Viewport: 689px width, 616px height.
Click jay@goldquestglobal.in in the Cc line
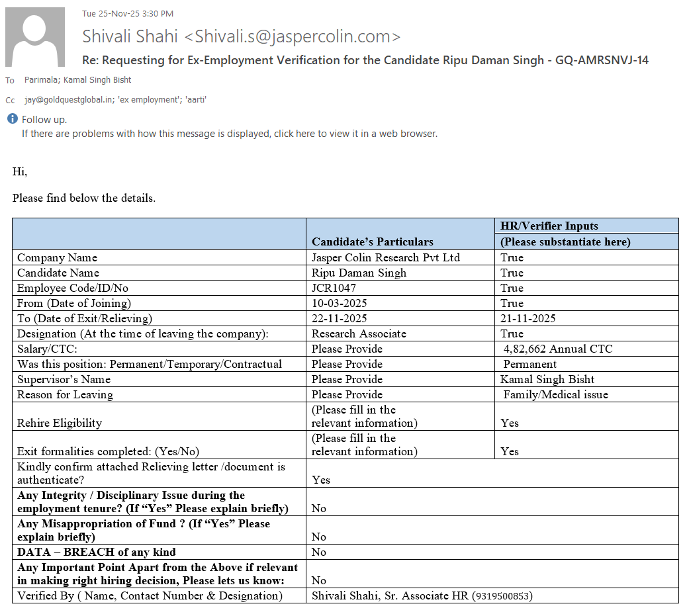click(x=69, y=100)
